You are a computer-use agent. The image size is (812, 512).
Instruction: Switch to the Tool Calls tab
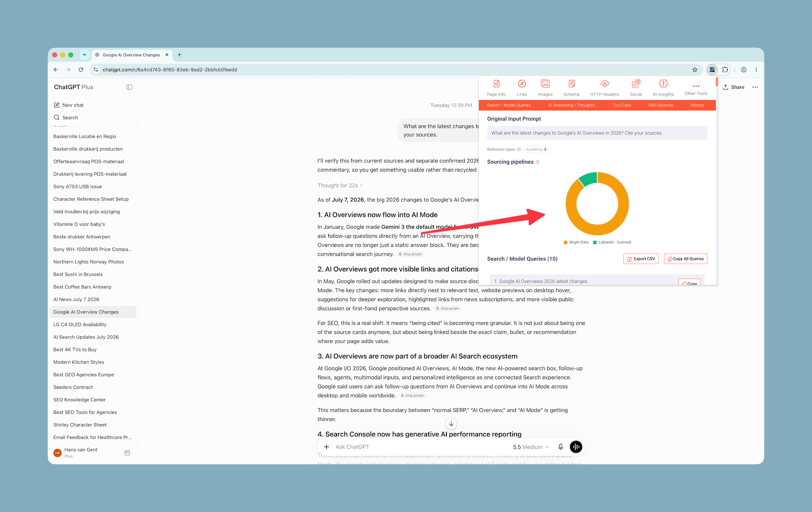[621, 105]
